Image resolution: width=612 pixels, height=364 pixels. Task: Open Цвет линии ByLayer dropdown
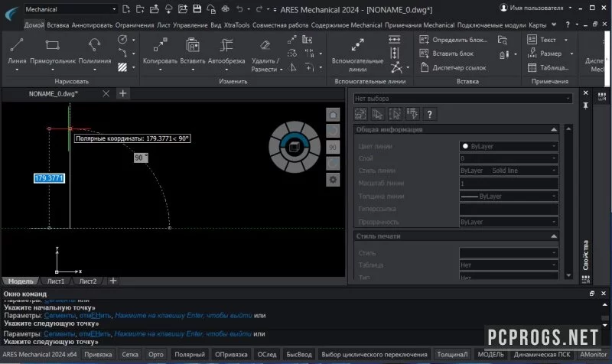tap(509, 146)
